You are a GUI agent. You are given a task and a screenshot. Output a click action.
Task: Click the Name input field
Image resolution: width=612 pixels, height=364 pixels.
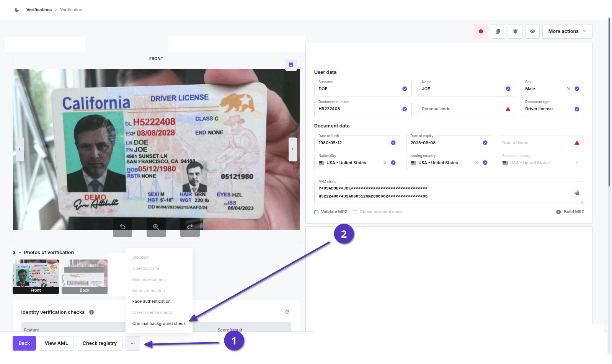click(466, 89)
